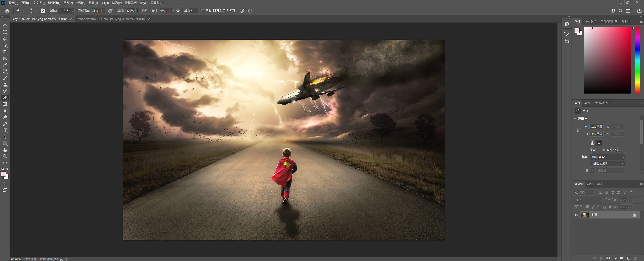Open the 필터(T) menu
Image resolution: width=644 pixels, height=261 pixels.
93,3
